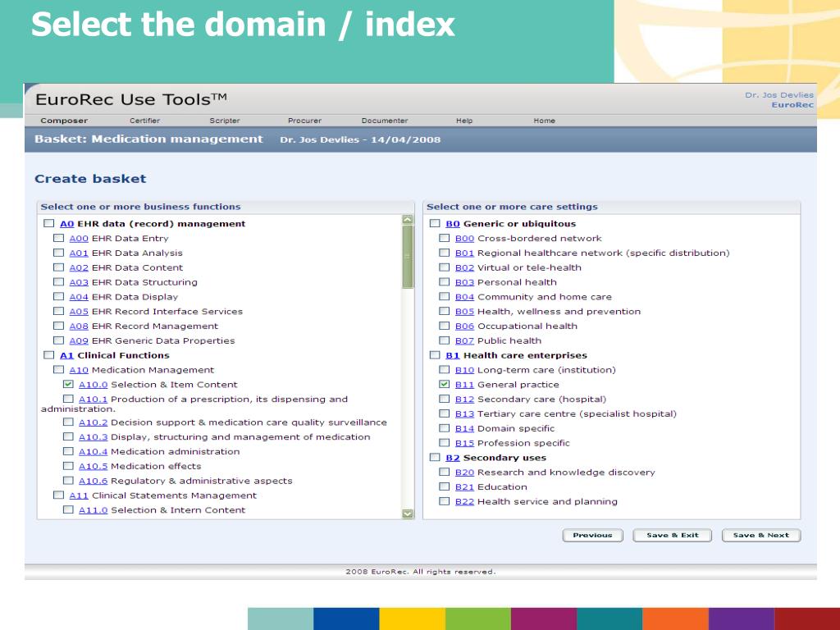Check the A10.2 Decision support checkbox
Image resolution: width=840 pixels, height=630 pixels.
tap(68, 422)
